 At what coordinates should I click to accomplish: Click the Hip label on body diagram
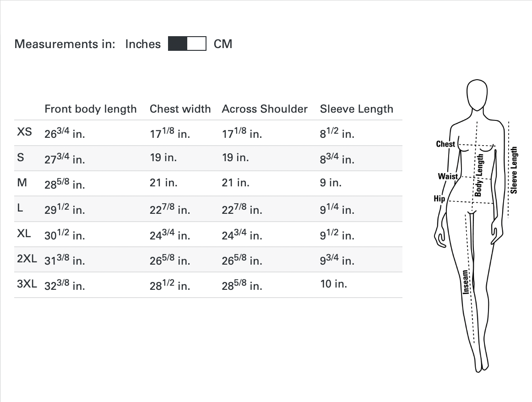[439, 199]
